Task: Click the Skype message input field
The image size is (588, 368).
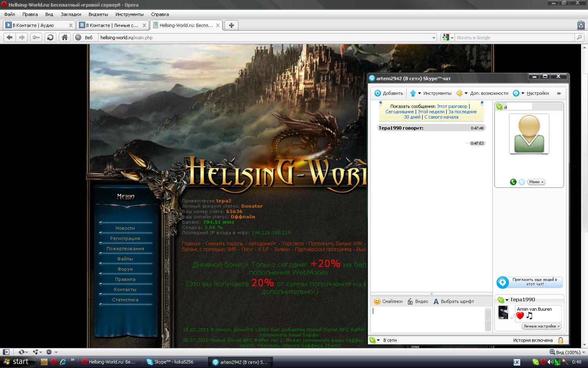Action: [x=428, y=319]
